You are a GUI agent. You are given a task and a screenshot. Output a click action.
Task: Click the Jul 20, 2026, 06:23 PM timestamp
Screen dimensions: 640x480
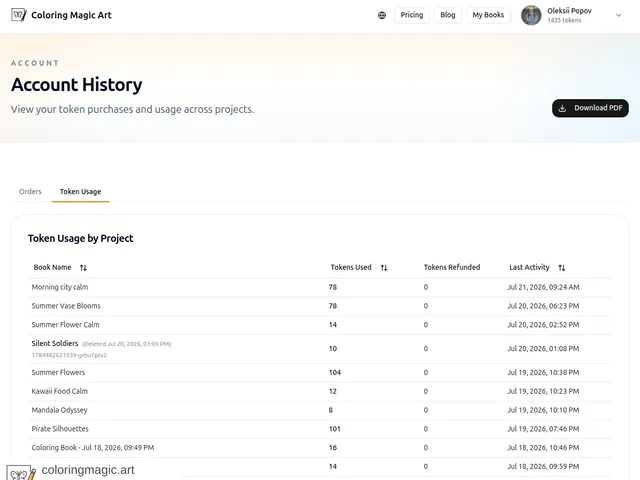(543, 306)
